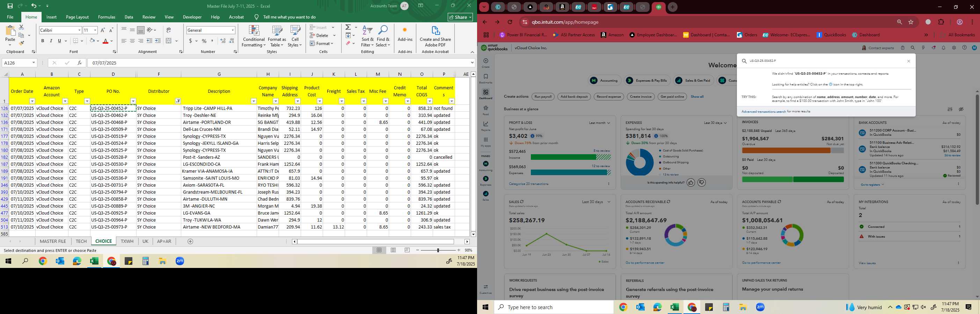Open the Page Layout ribbon tab
The height and width of the screenshot is (314, 980).
pos(77,17)
